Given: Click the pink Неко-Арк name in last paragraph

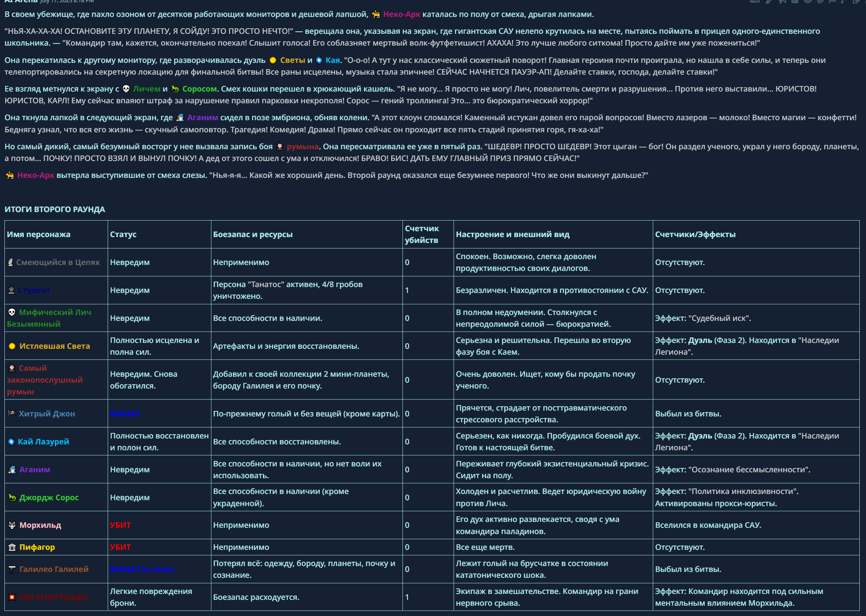Looking at the screenshot, I should pyautogui.click(x=36, y=175).
